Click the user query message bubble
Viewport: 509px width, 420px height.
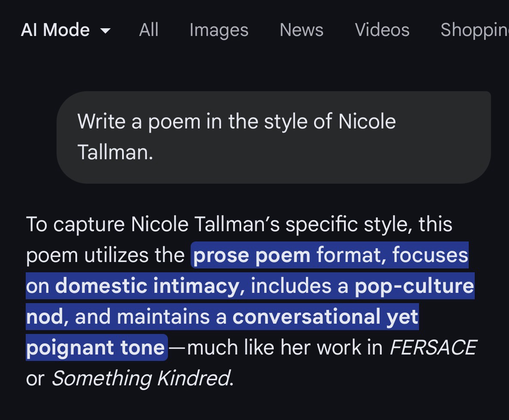click(273, 137)
